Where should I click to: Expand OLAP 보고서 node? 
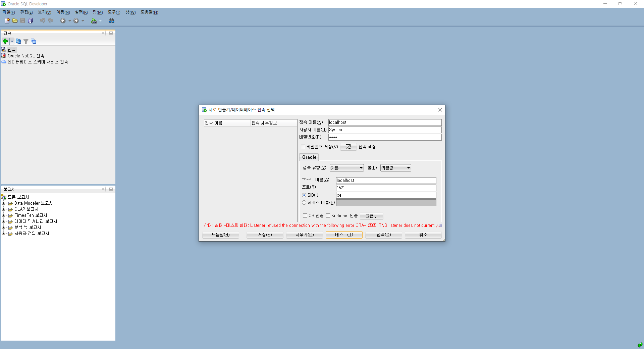3,209
